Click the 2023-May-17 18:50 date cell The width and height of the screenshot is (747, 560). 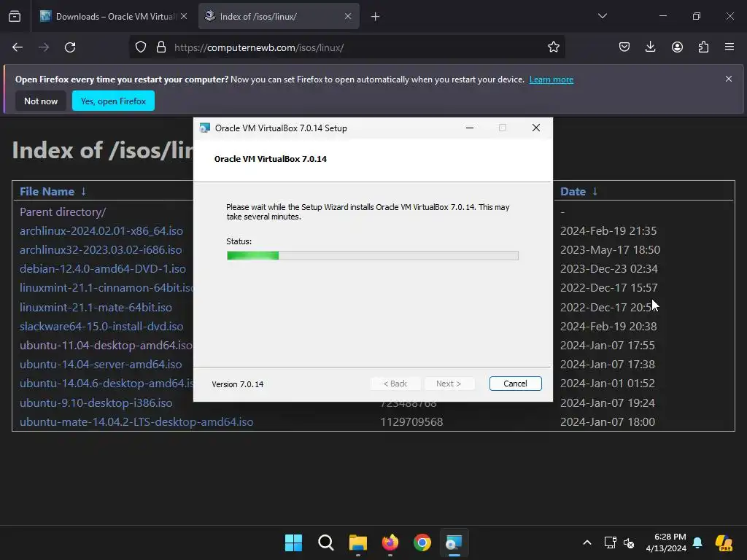(611, 250)
